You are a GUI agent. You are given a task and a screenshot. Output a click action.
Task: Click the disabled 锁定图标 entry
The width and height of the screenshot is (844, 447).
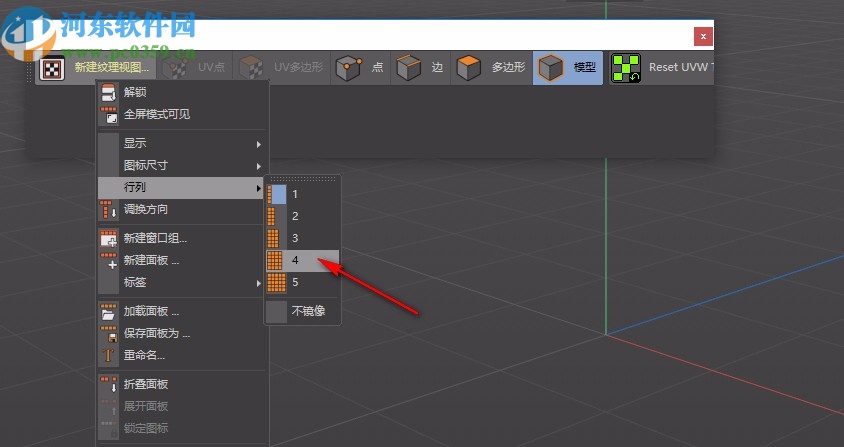point(182,428)
